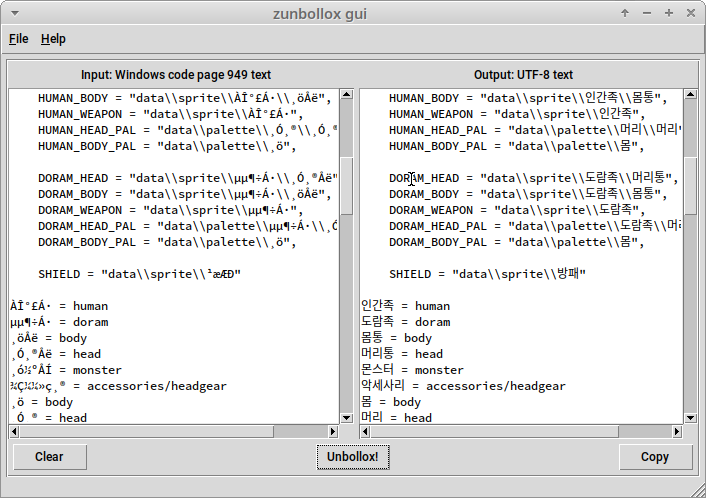
Task: Open the Help menu
Action: pos(53,39)
